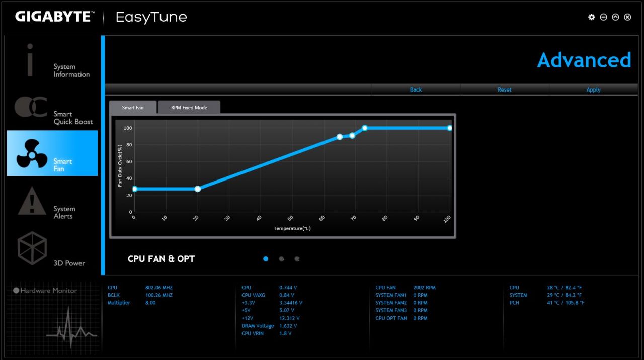Image resolution: width=644 pixels, height=360 pixels.
Task: Switch to the RPM Fixed Mode tab
Action: [x=189, y=108]
